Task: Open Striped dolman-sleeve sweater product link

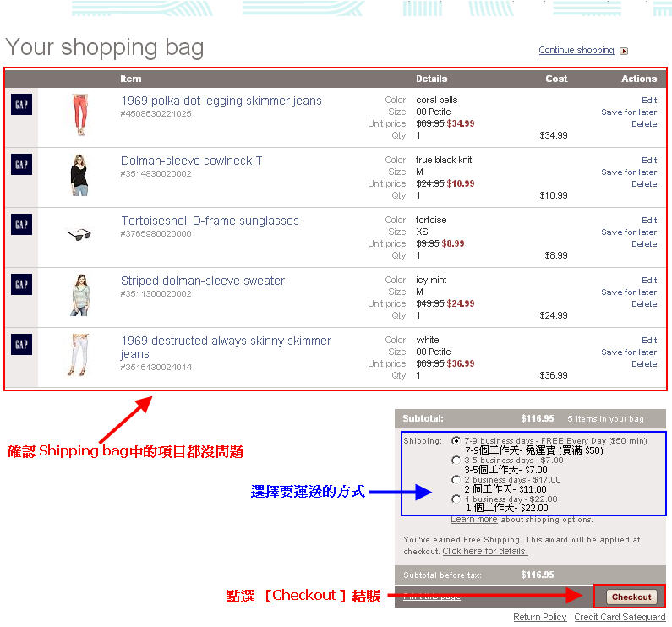Action: 203,281
